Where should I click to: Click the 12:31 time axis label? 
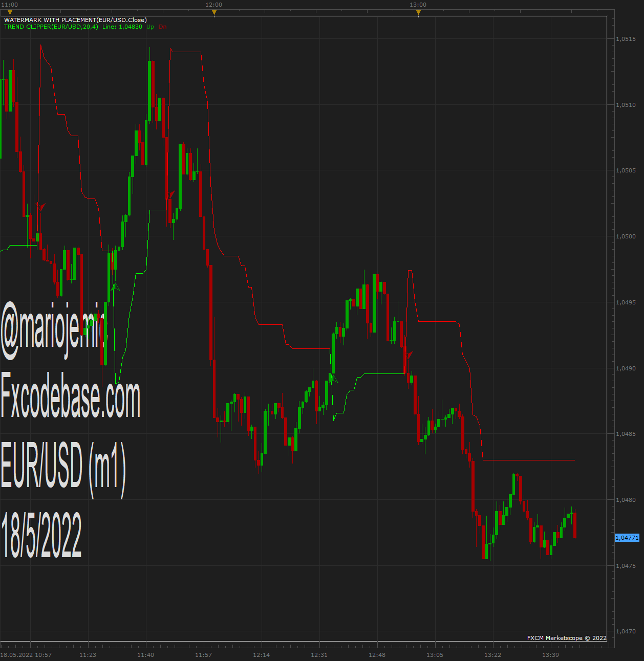(x=319, y=655)
